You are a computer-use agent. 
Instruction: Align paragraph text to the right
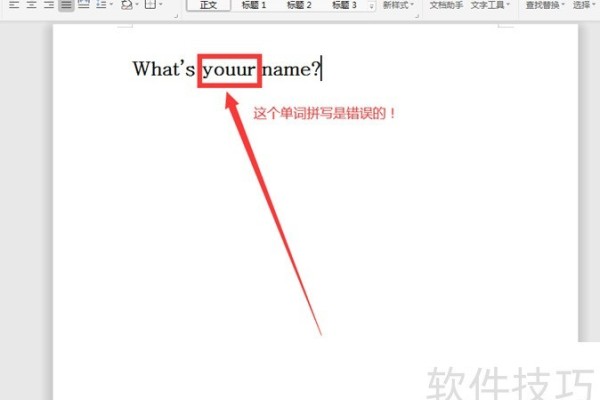click(49, 5)
